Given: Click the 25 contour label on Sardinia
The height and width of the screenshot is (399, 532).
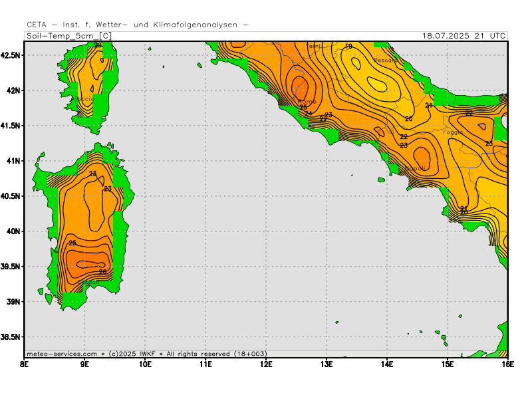Looking at the screenshot, I should 72,243.
